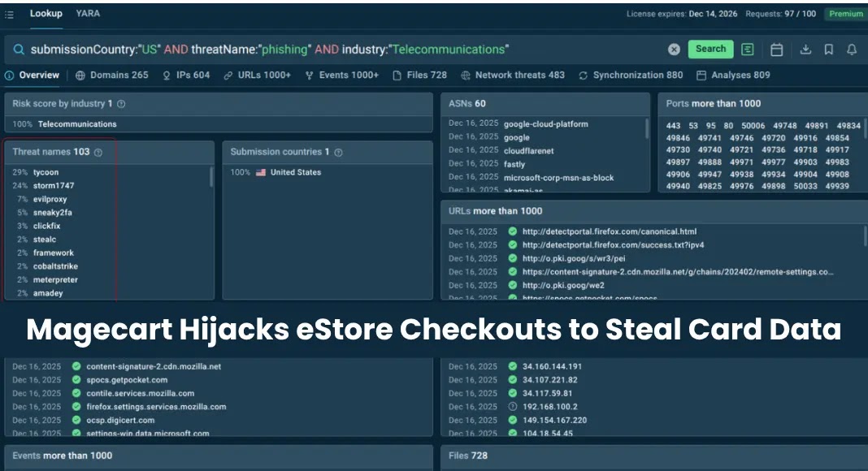The height and width of the screenshot is (471, 868).
Task: Open notifications using the bell icon
Action: coord(851,50)
